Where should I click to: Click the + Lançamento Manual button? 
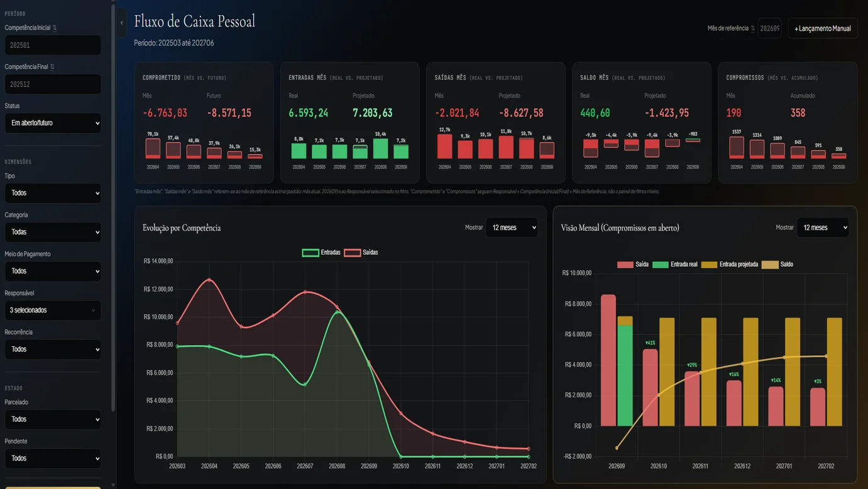tap(823, 28)
